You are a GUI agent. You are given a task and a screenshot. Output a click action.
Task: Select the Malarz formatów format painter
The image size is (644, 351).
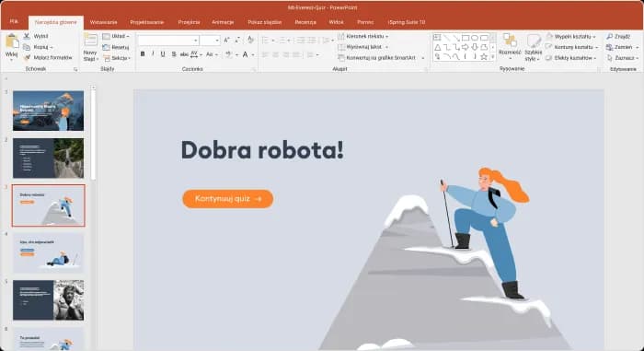pyautogui.click(x=48, y=58)
